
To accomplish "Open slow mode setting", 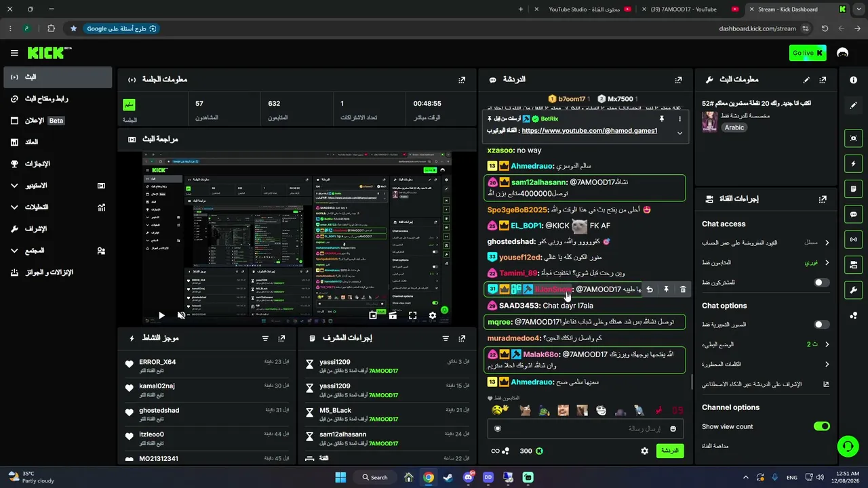I will pyautogui.click(x=766, y=344).
